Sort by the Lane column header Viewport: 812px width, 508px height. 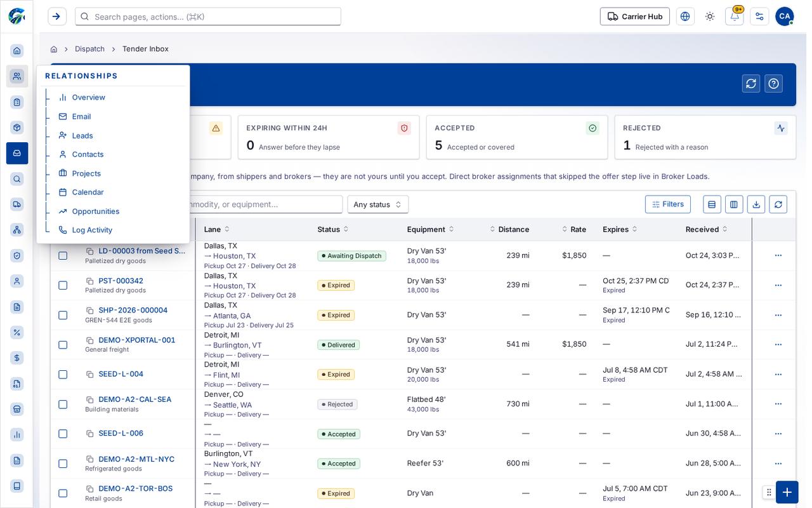[x=216, y=229]
